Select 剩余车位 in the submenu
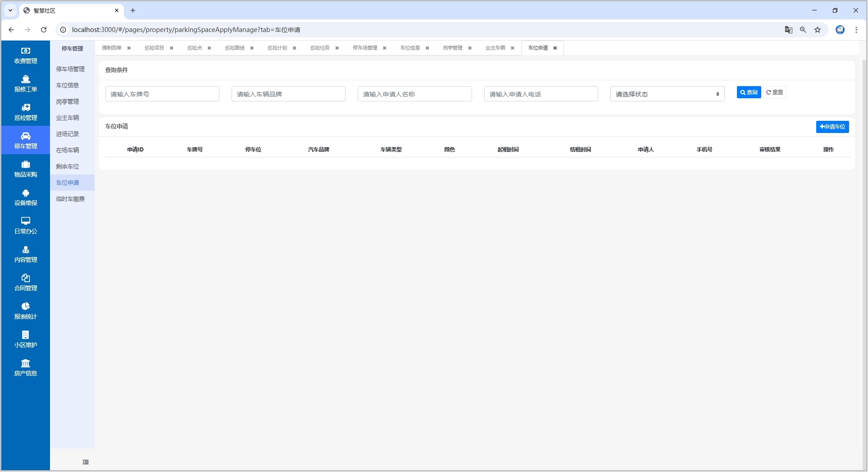The height and width of the screenshot is (472, 868). (68, 166)
